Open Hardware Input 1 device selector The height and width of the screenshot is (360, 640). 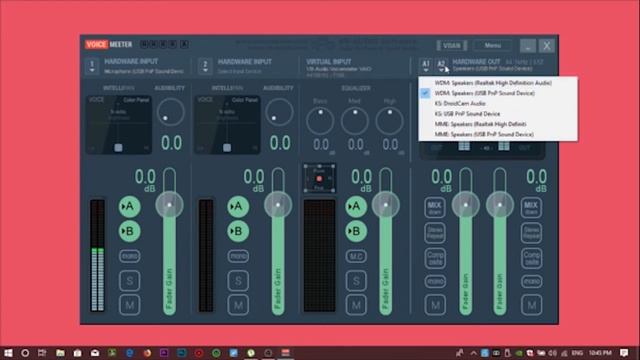[92, 66]
